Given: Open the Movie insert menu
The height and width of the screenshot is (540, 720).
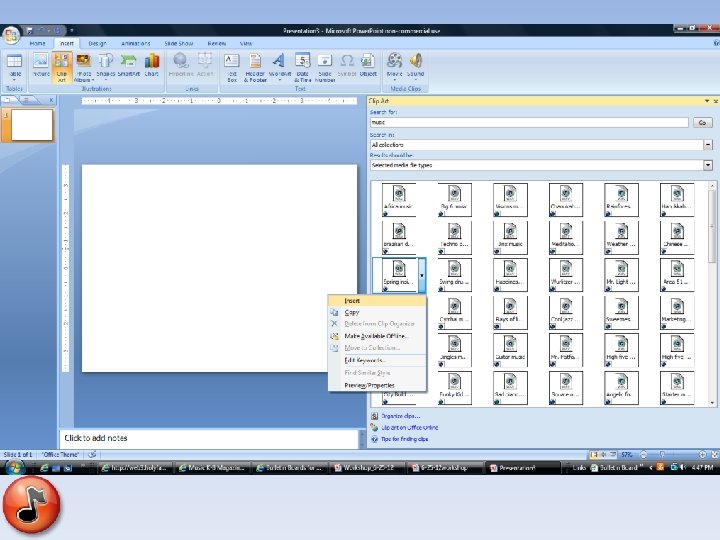Looking at the screenshot, I should click(394, 67).
